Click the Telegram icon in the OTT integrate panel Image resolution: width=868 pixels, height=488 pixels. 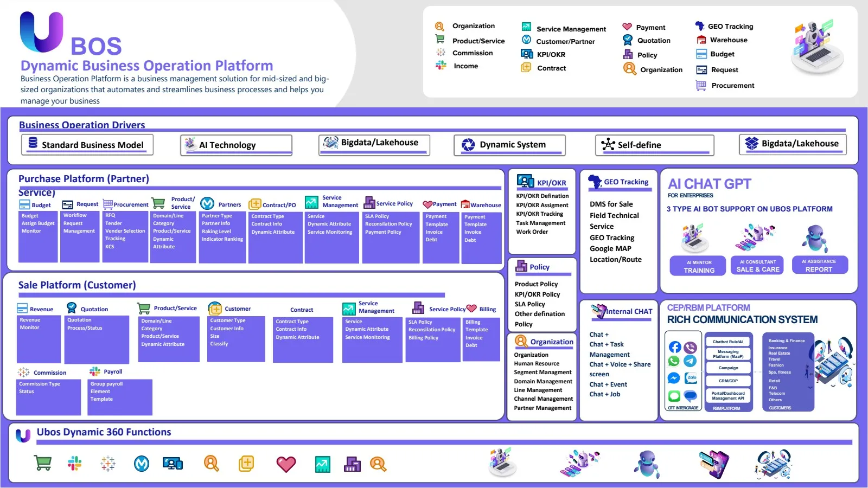click(691, 361)
